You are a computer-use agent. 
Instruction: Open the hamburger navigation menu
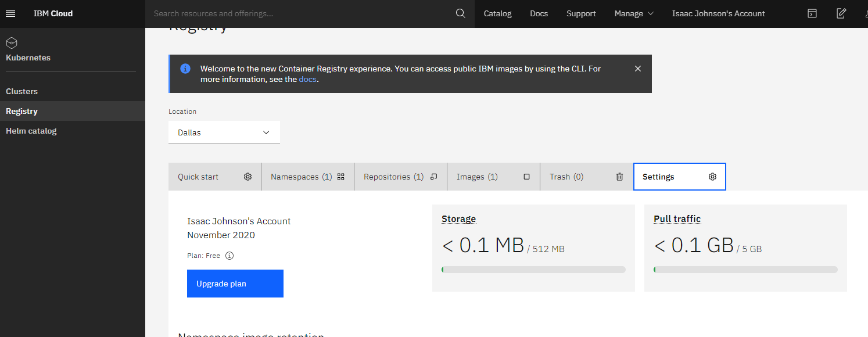pyautogui.click(x=10, y=13)
